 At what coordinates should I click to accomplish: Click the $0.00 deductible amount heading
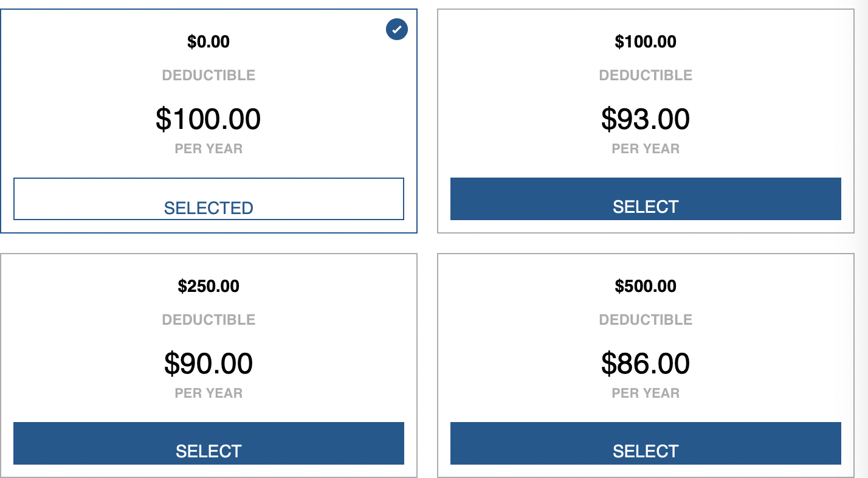[x=208, y=42]
